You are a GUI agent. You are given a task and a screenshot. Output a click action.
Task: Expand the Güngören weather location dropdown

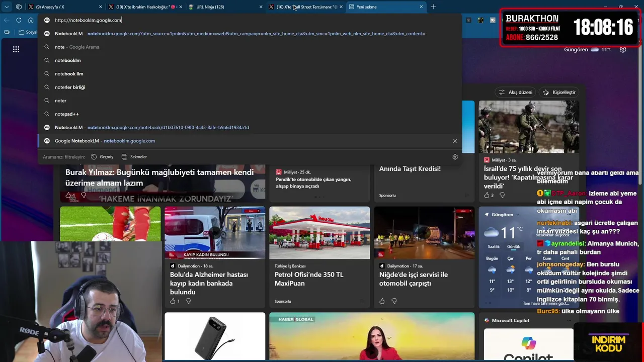coord(517,215)
